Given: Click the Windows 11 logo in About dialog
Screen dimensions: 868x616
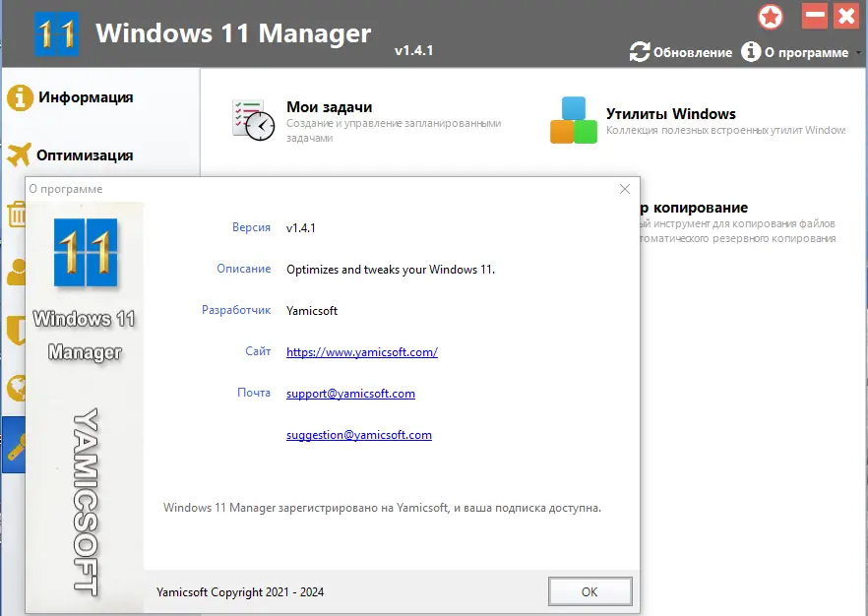Looking at the screenshot, I should point(86,252).
